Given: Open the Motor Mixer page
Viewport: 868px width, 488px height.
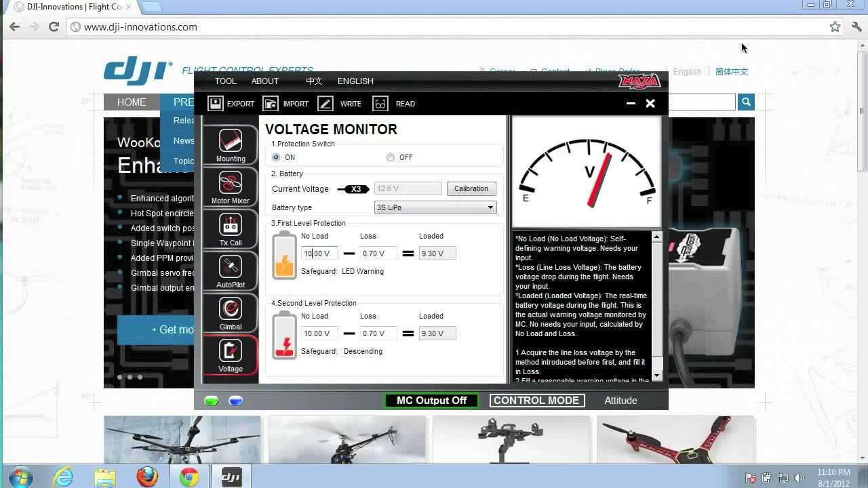Looking at the screenshot, I should tap(231, 187).
